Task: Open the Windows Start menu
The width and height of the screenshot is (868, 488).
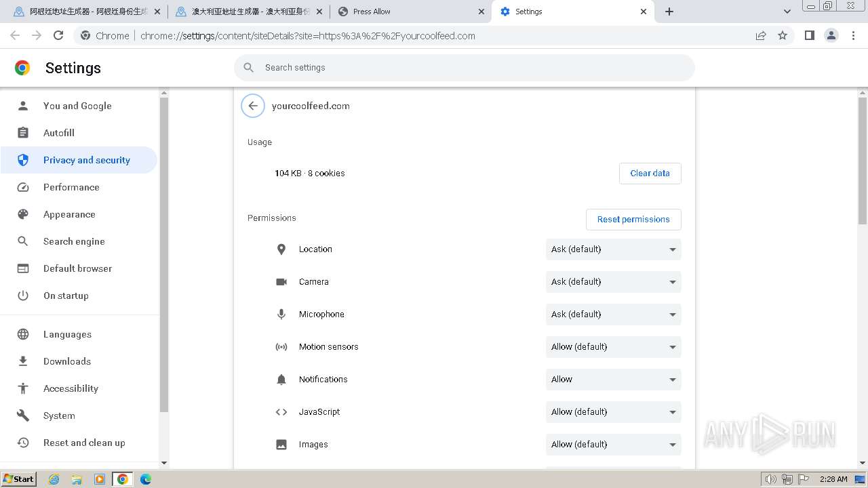Action: pyautogui.click(x=19, y=479)
